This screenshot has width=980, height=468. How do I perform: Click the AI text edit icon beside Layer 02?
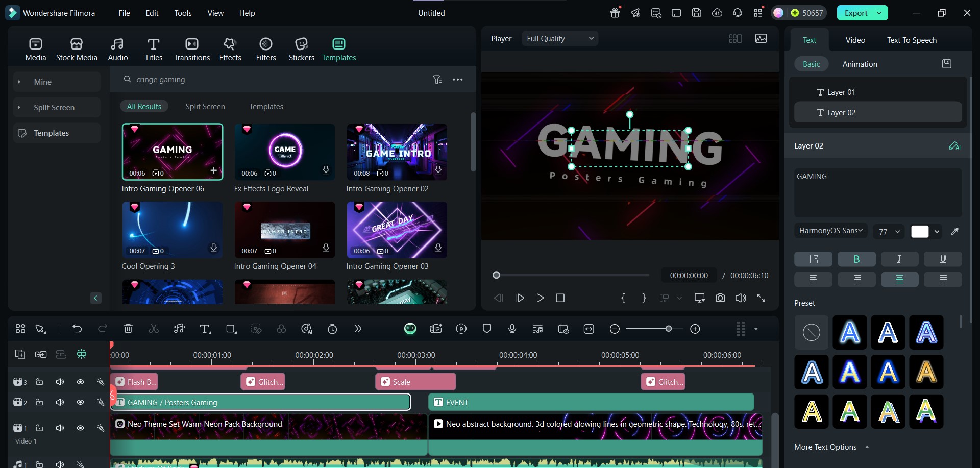[x=954, y=146]
